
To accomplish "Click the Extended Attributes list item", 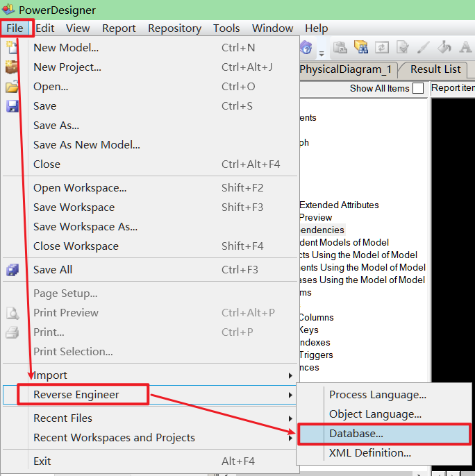I will tap(339, 205).
